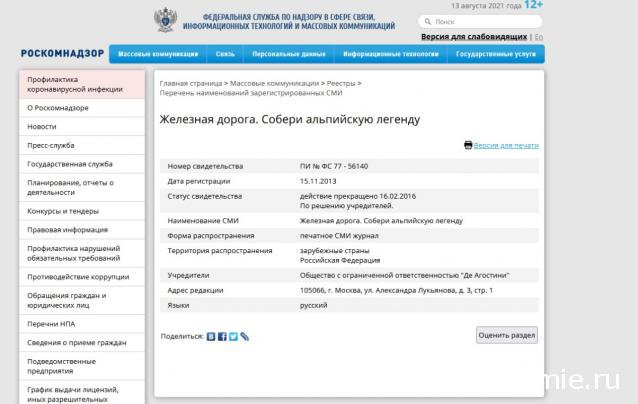638x404 pixels.
Task: Click the printer icon near print version
Action: click(468, 145)
